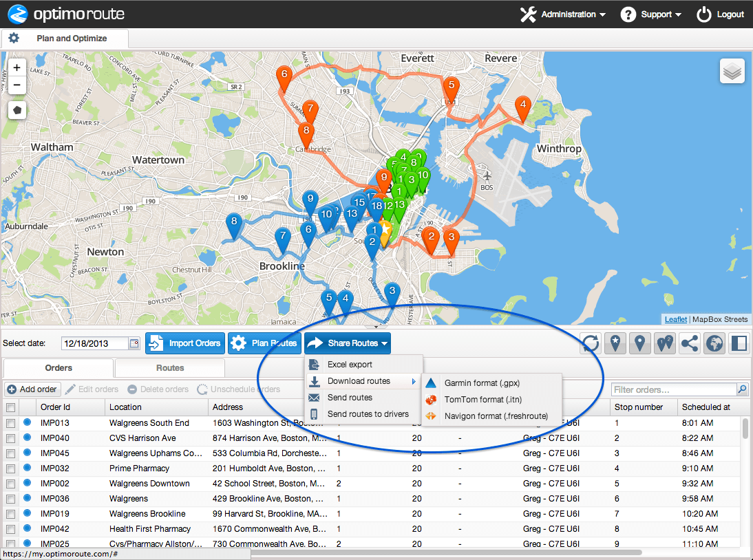Click the star pin icon in toolbar
753x560 pixels.
point(615,343)
